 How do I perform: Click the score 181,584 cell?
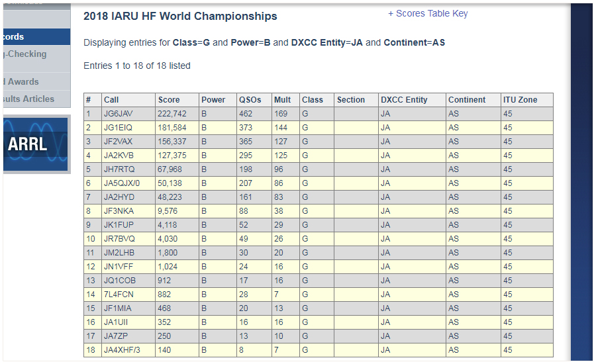172,128
